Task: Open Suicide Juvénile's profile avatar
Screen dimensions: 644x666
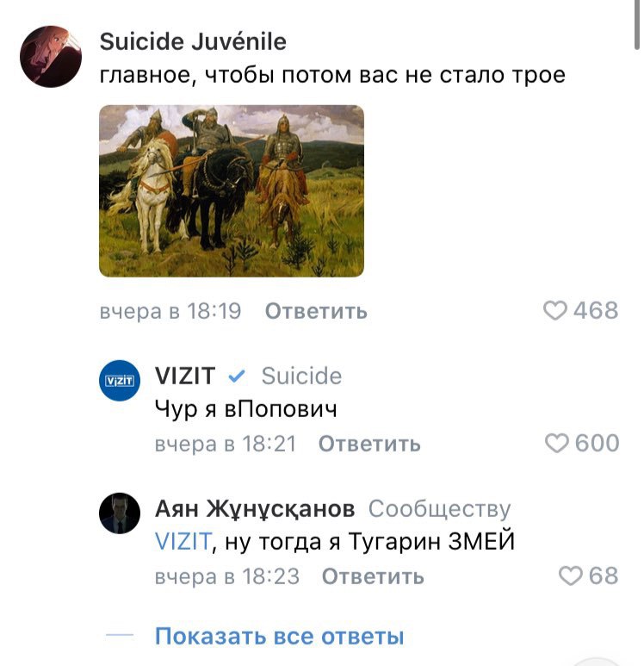Action: coord(51,57)
